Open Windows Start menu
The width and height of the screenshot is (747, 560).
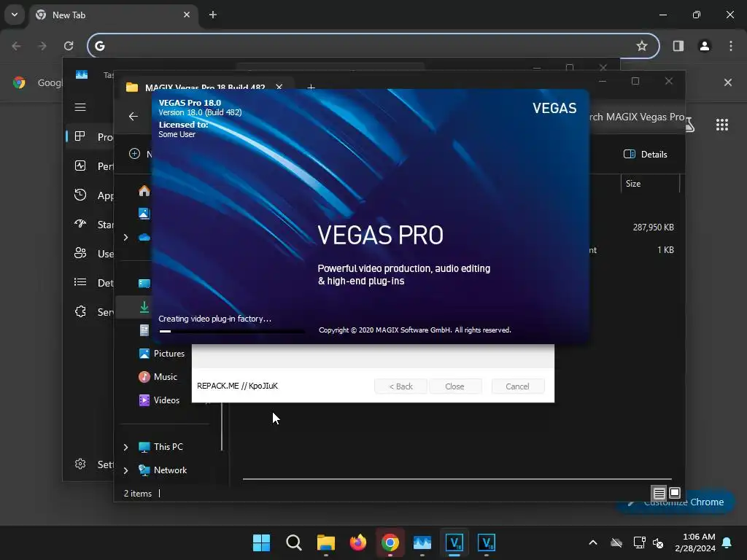click(262, 542)
